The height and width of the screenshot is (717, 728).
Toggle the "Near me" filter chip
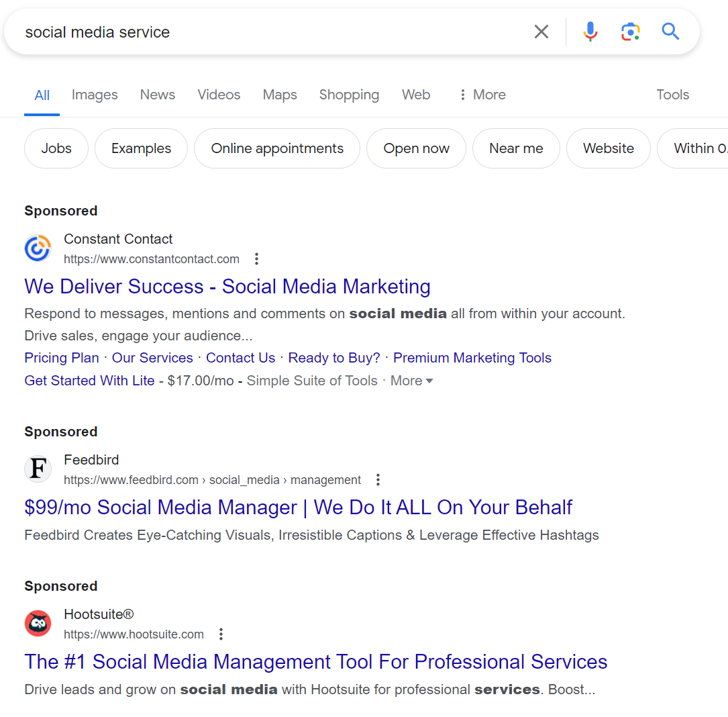(516, 148)
